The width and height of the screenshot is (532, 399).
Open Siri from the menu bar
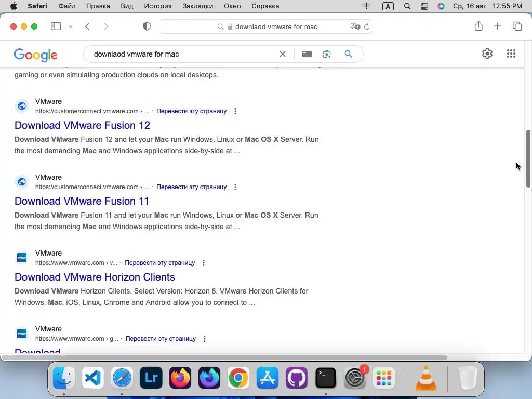coord(441,6)
